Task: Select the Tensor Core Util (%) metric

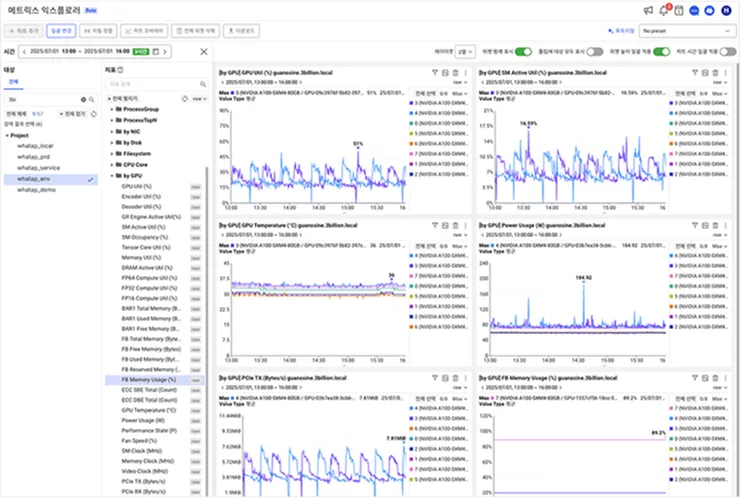Action: pos(146,247)
